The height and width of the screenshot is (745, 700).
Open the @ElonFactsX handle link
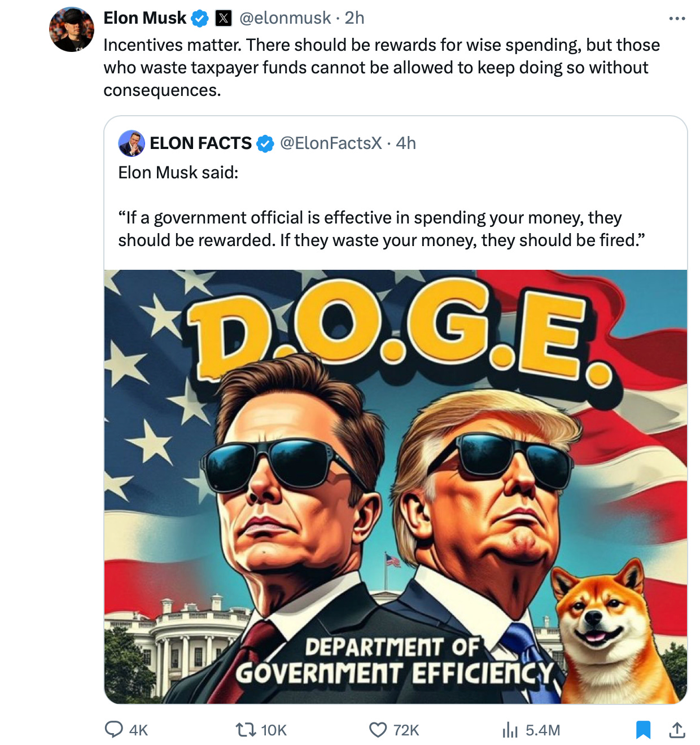point(331,143)
